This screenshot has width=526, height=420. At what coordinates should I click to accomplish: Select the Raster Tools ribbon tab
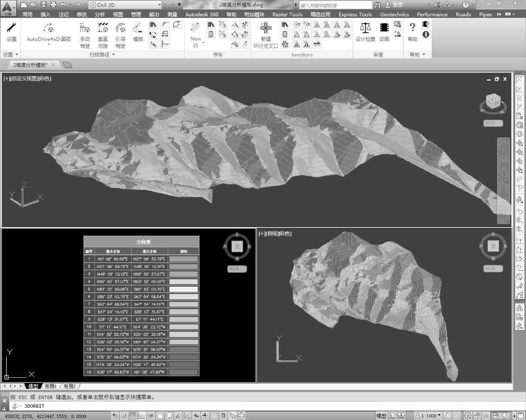[287, 14]
